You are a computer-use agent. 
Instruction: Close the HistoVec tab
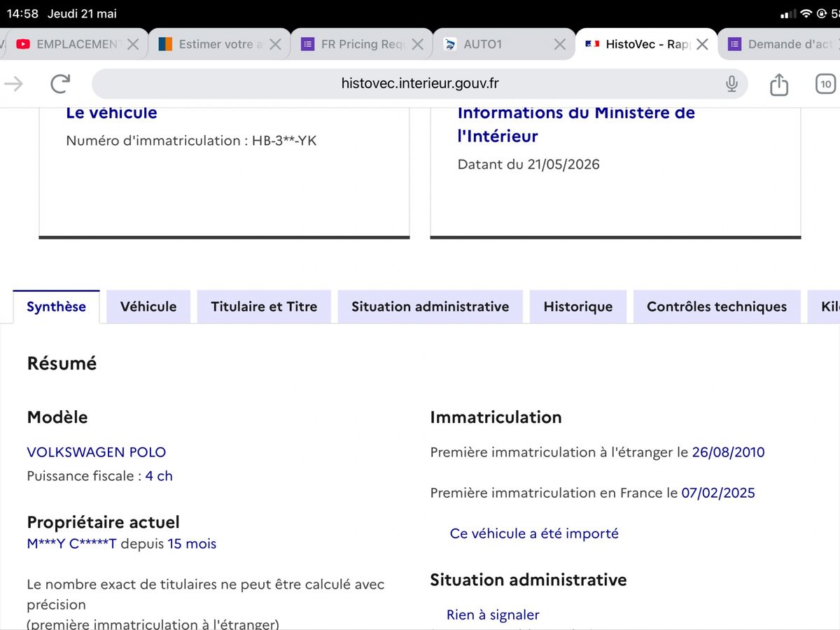(x=702, y=44)
